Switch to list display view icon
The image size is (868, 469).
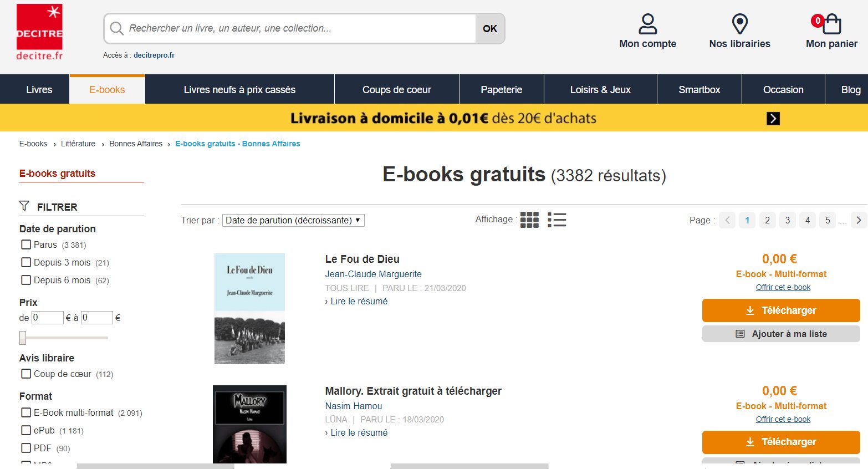click(x=556, y=220)
